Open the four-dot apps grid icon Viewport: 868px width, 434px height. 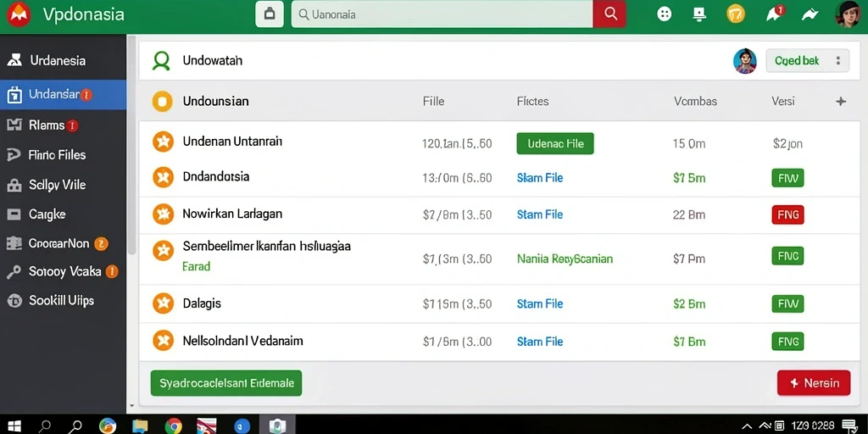(x=664, y=14)
